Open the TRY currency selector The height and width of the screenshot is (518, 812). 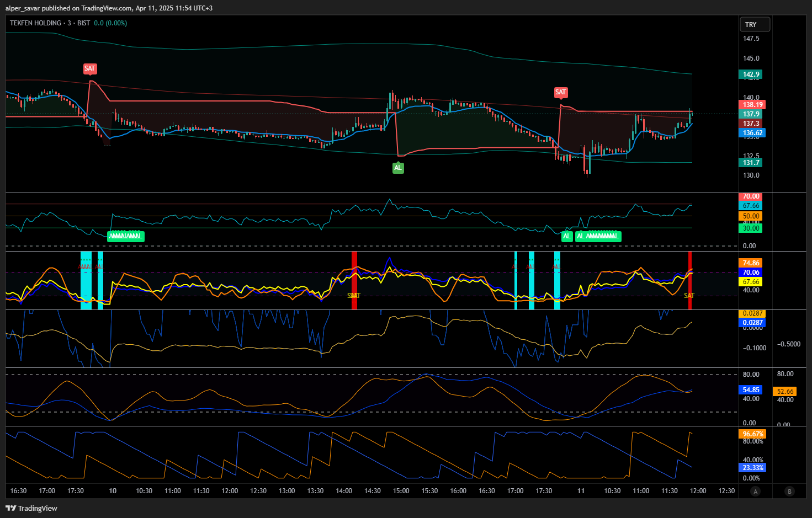755,24
